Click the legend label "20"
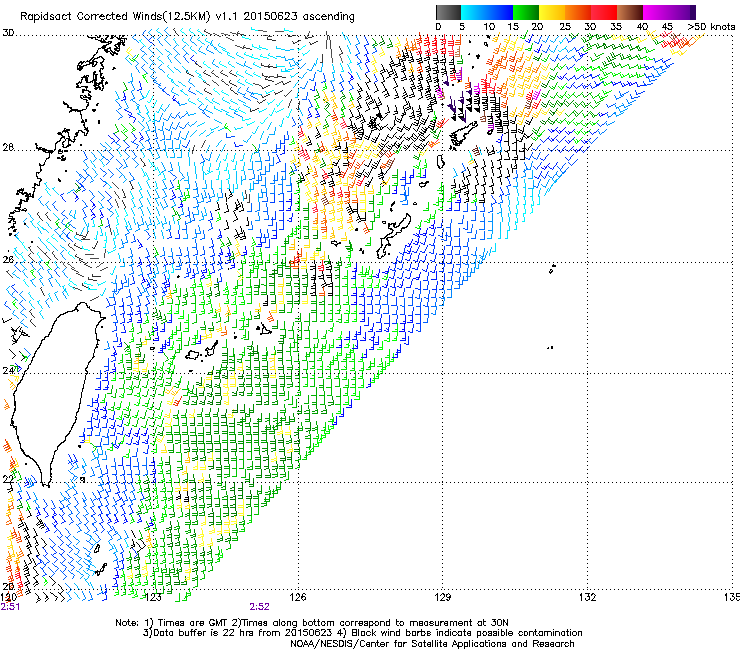 click(x=537, y=26)
